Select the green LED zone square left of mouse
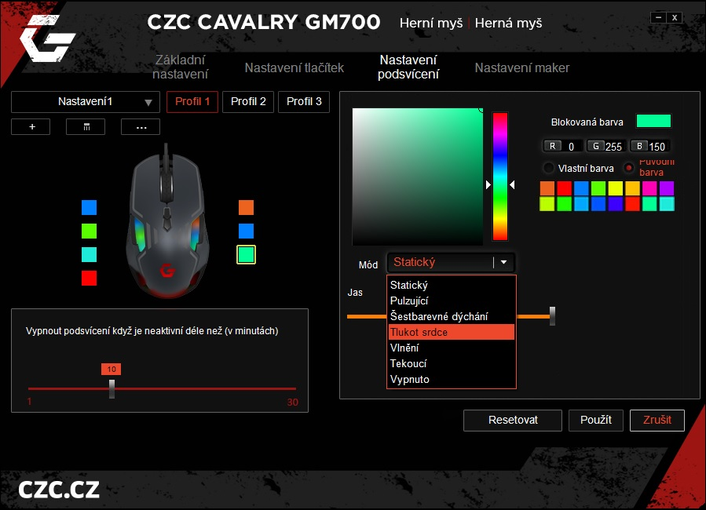 (89, 231)
